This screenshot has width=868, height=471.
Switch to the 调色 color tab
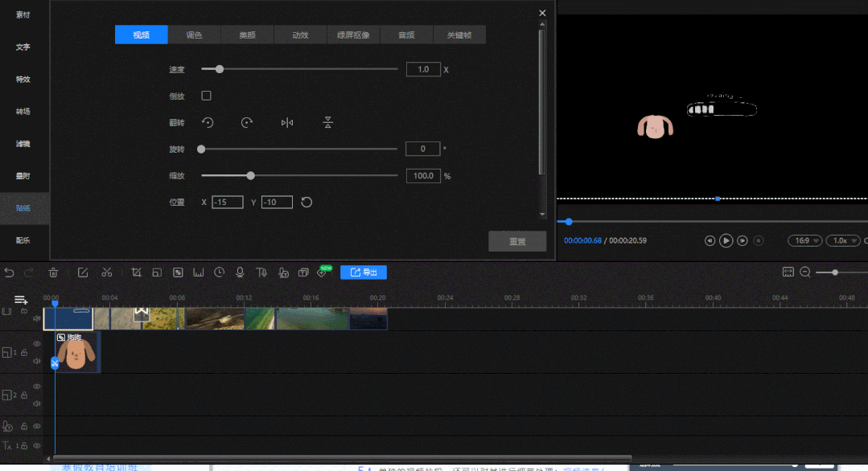pyautogui.click(x=194, y=35)
